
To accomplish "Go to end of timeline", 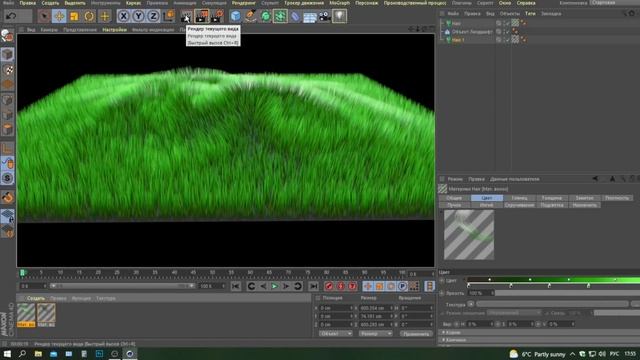I will (x=313, y=286).
